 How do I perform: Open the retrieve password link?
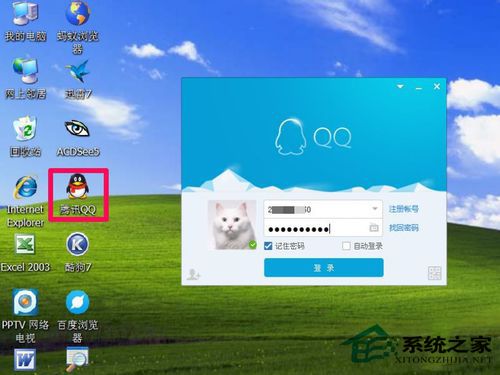click(x=403, y=228)
